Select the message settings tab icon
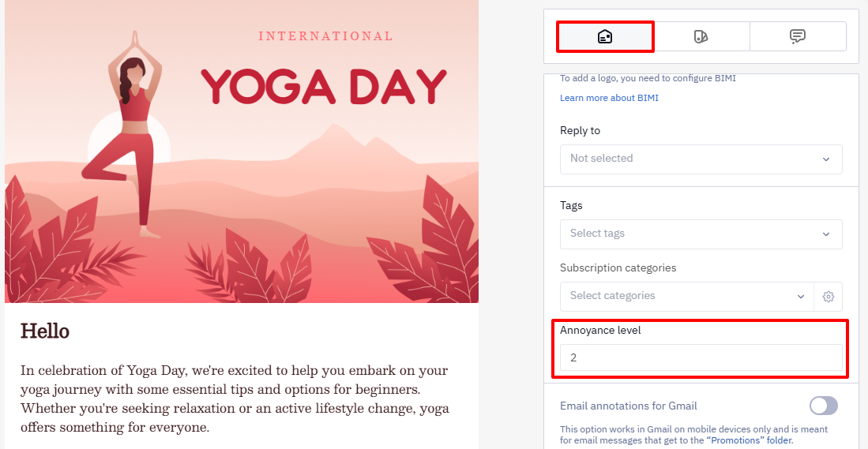Viewport: 868px width, 449px height. coord(605,36)
